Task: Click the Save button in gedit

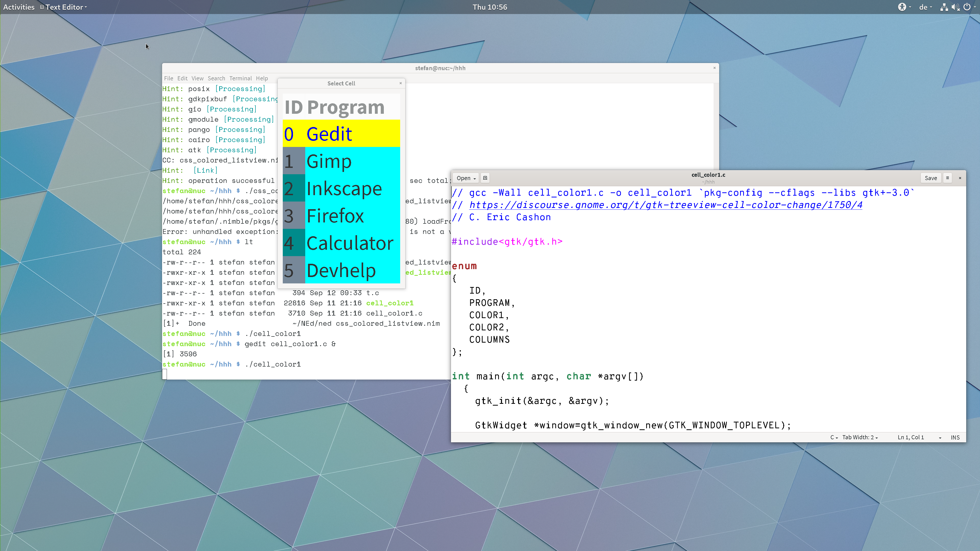Action: pyautogui.click(x=930, y=178)
